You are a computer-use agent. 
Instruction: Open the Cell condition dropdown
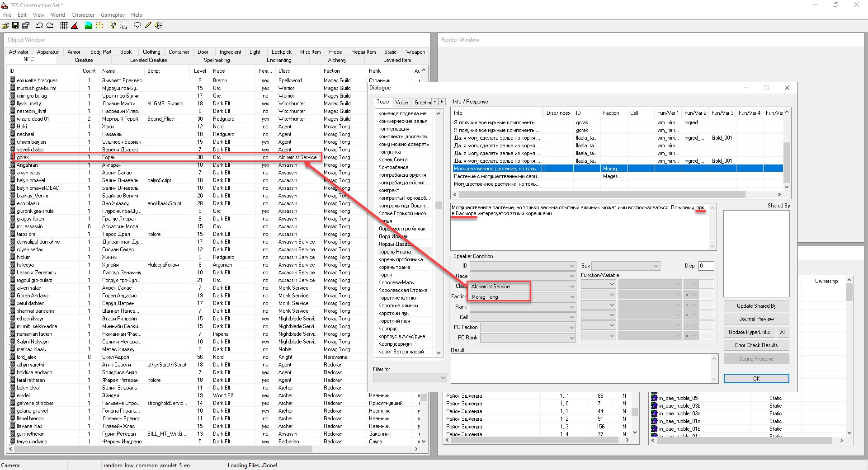(523, 317)
